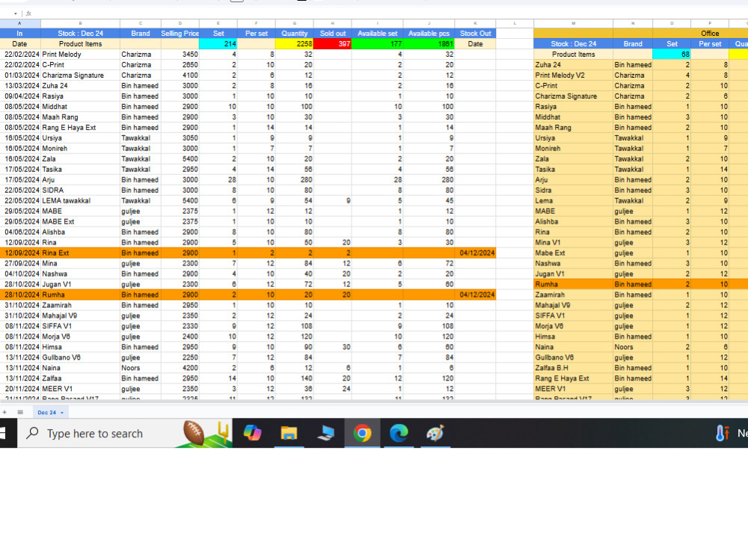Select the Himsa cell in left table

click(x=80, y=347)
